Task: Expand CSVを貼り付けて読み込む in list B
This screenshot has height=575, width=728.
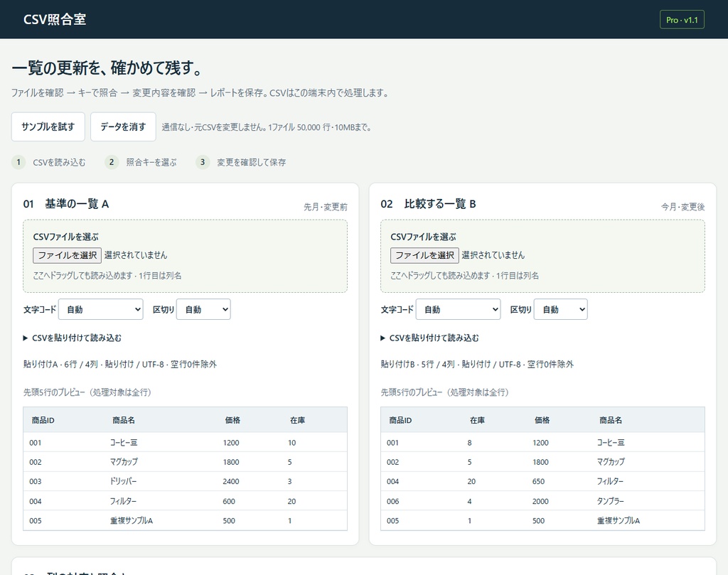Action: (430, 338)
